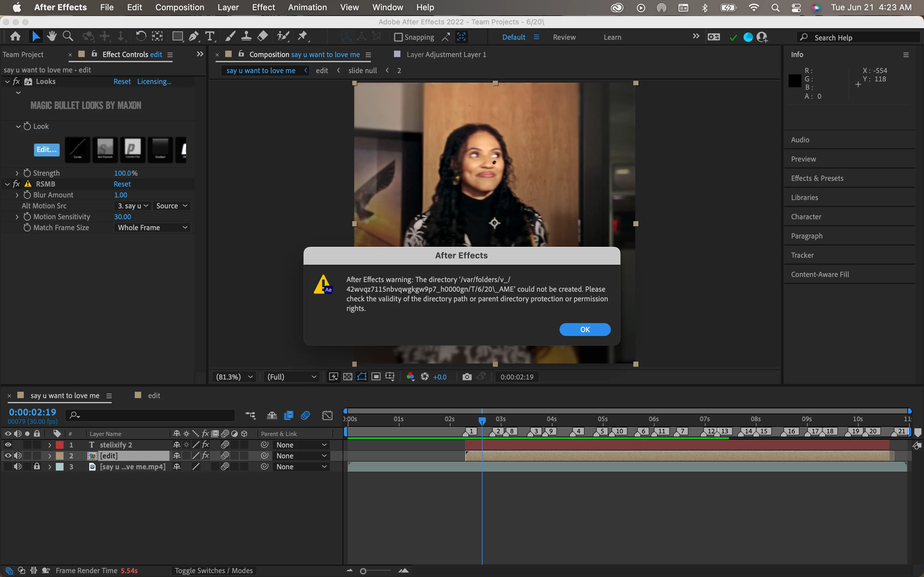Switch to the edit timeline tab
The width and height of the screenshot is (924, 577).
pyautogui.click(x=153, y=395)
